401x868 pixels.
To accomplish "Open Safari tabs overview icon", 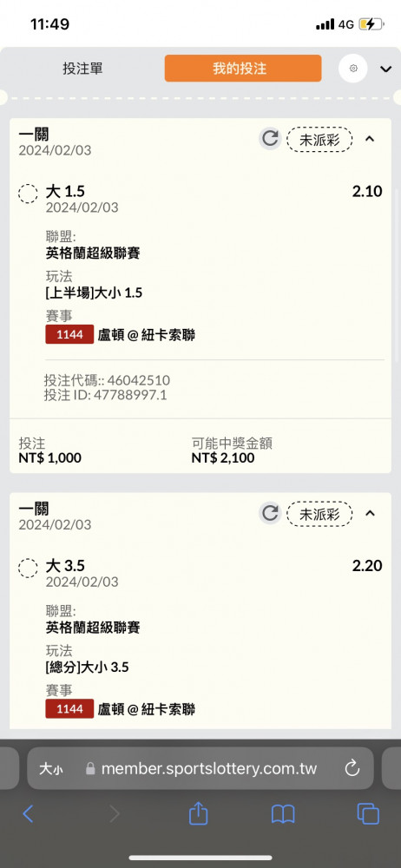I will coord(368,814).
